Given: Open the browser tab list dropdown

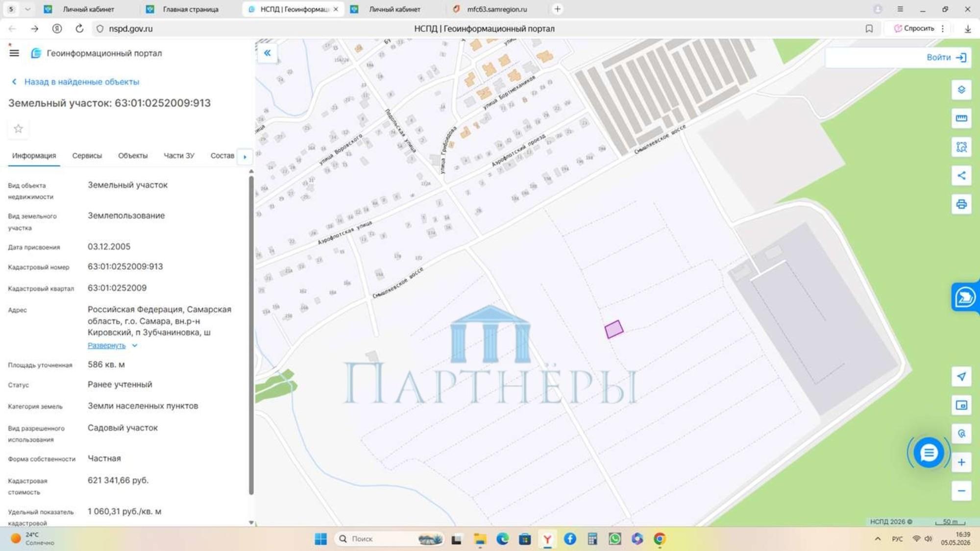Looking at the screenshot, I should point(27,9).
